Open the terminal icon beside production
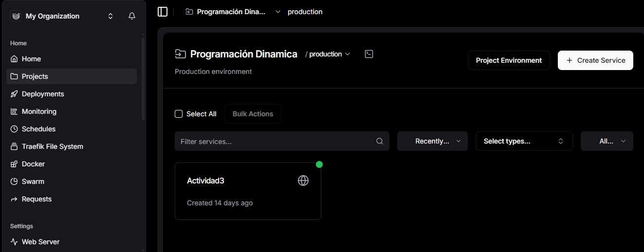 369,54
